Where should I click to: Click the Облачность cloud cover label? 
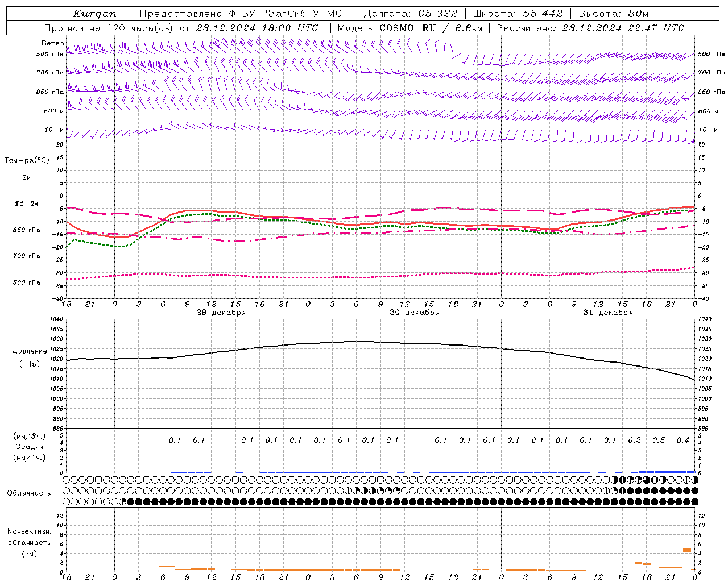[x=29, y=493]
